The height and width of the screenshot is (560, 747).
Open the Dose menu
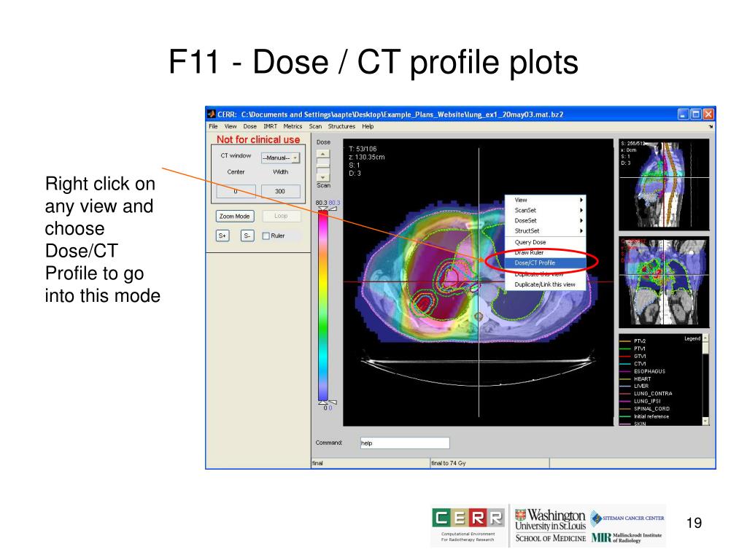coord(250,127)
